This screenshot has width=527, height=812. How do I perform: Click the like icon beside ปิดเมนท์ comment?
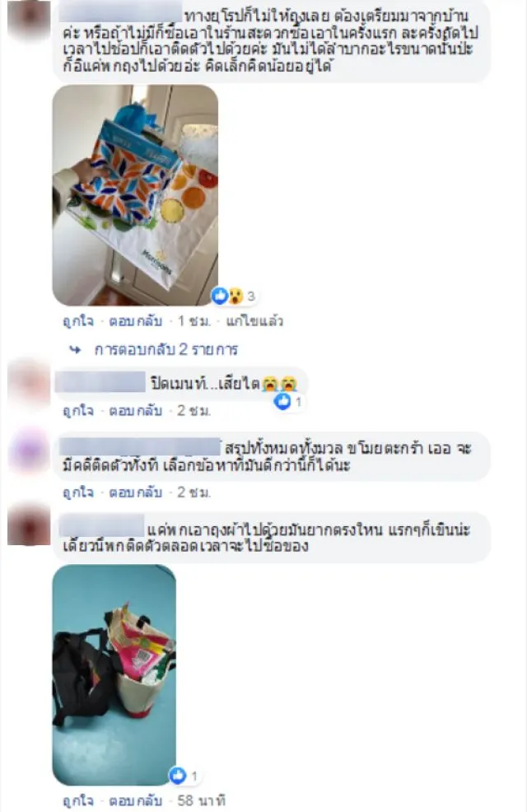(x=282, y=401)
